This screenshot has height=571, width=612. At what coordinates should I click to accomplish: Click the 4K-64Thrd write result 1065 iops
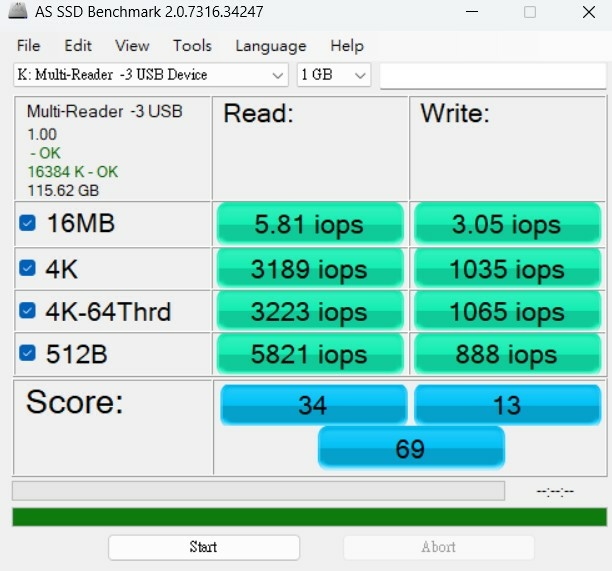tap(507, 311)
